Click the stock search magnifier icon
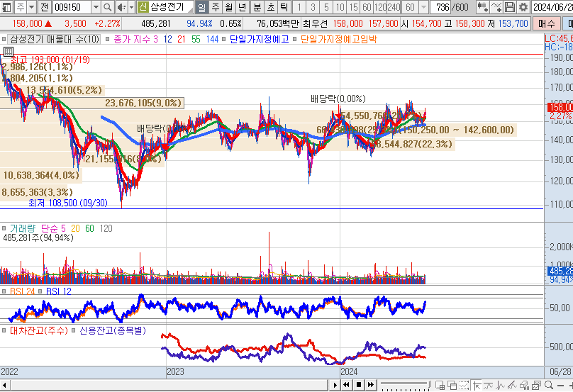 (x=108, y=7)
